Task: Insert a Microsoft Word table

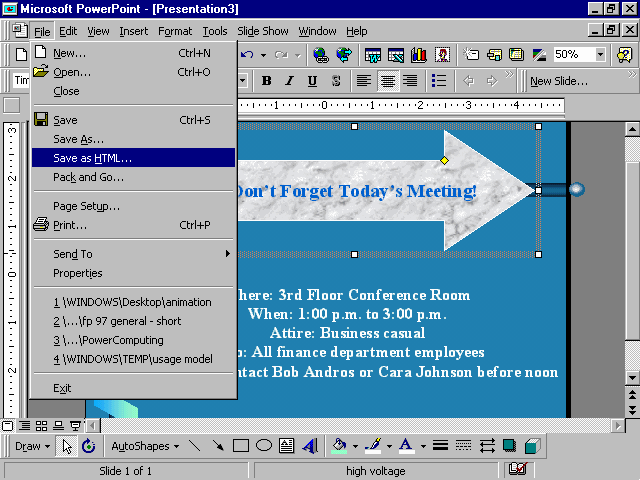Action: coord(373,55)
